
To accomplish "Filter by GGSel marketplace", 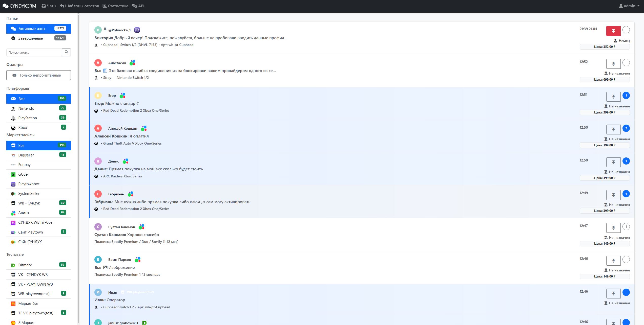I will coord(38,174).
